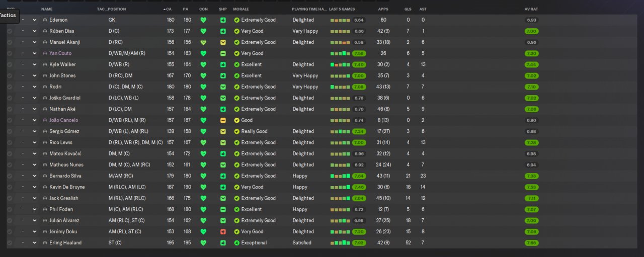Screen dimensions: 644x257
Task: Open Bernardo Silva's player profile
Action: click(x=65, y=176)
